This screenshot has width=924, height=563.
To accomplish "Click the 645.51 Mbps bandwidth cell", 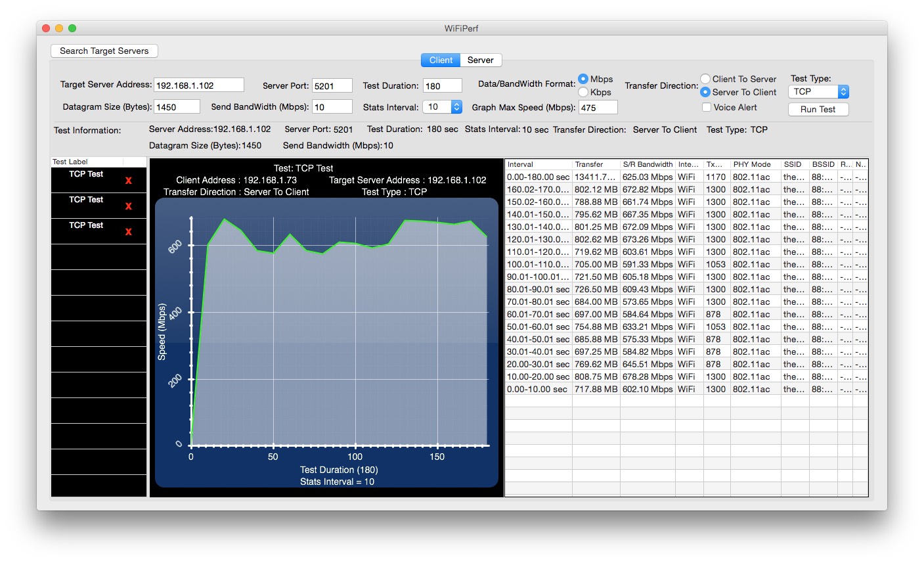I will [648, 364].
